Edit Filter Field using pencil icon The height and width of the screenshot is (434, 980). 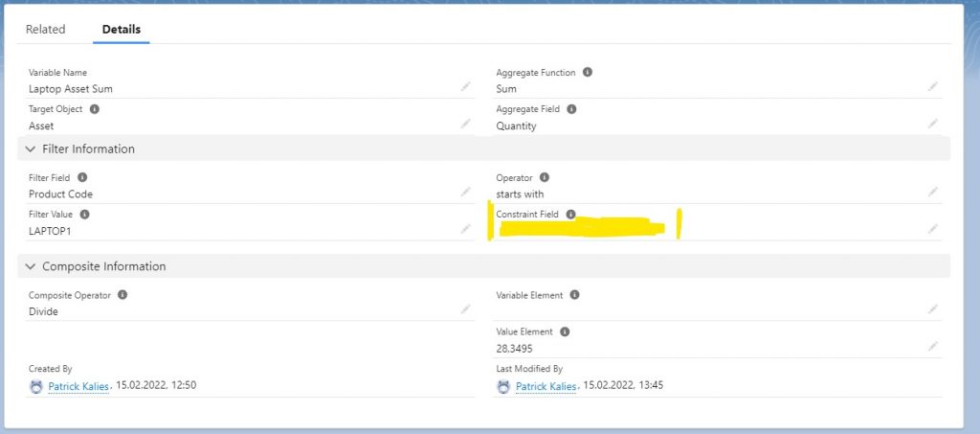[465, 192]
